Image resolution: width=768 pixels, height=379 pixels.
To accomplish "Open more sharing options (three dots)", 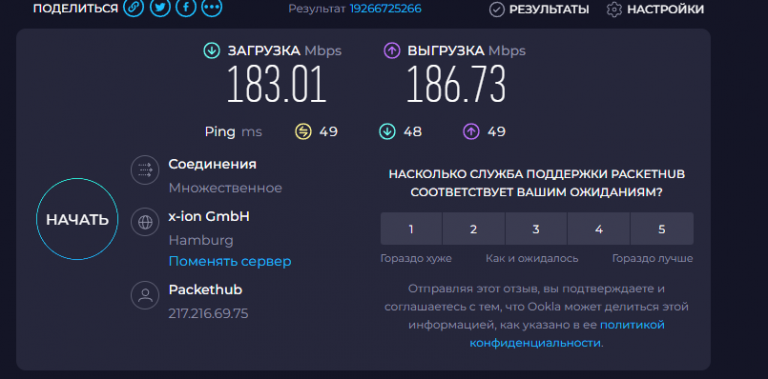I will tap(212, 8).
